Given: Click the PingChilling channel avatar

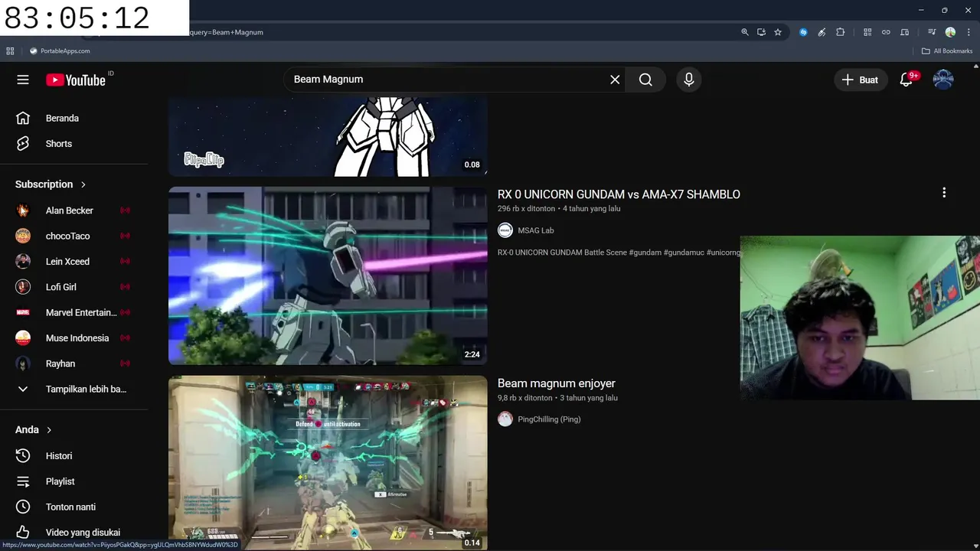Looking at the screenshot, I should coord(505,419).
